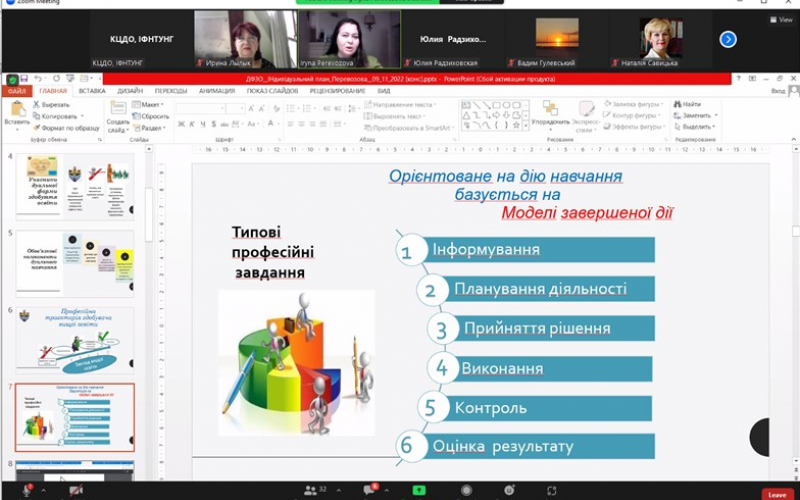The height and width of the screenshot is (500, 800).
Task: Toggle the Zoom video camera button
Action: 76,490
